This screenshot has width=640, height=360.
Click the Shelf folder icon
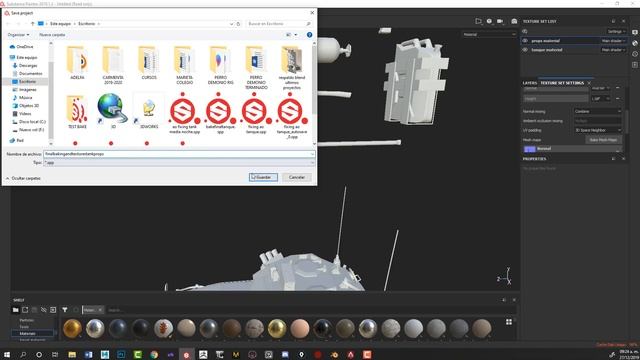pos(16,310)
